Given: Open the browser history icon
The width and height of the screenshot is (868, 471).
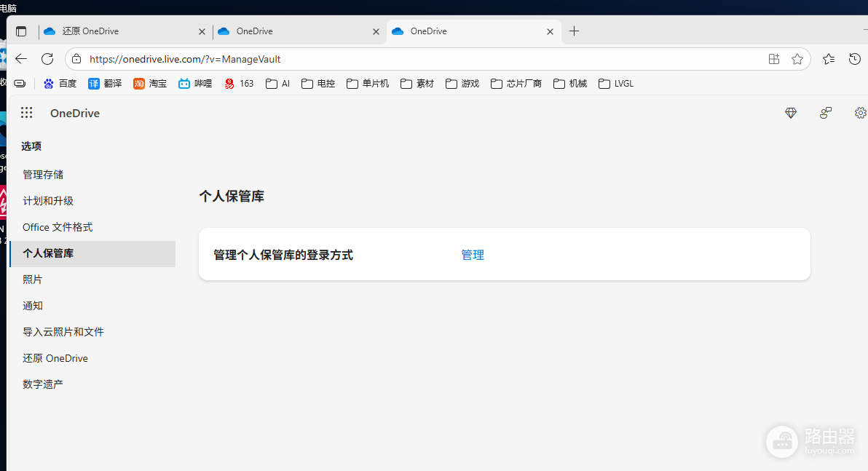Looking at the screenshot, I should tap(855, 59).
